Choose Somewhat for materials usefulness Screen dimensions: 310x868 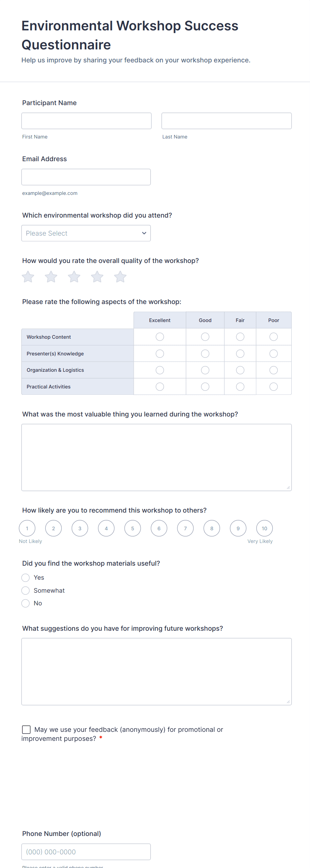point(26,590)
